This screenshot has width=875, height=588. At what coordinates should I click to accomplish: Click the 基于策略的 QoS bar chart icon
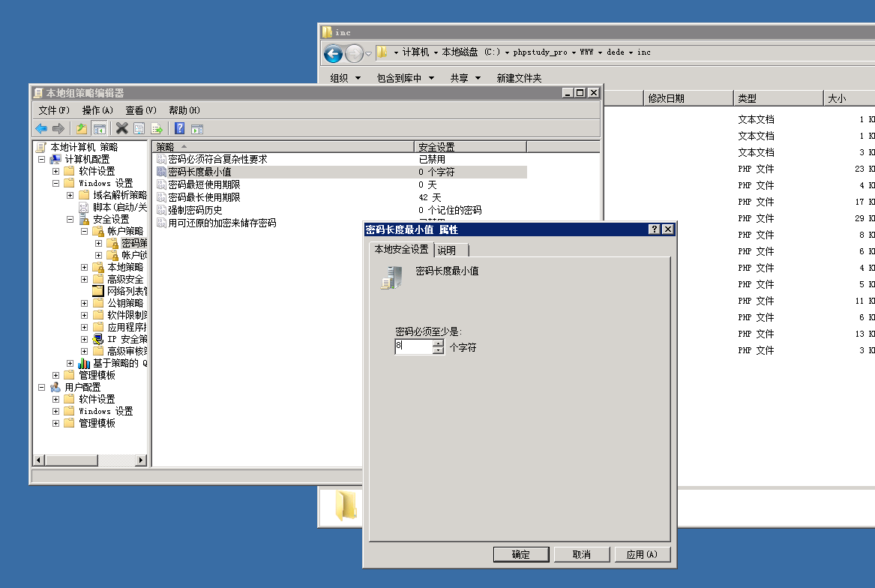pyautogui.click(x=84, y=363)
